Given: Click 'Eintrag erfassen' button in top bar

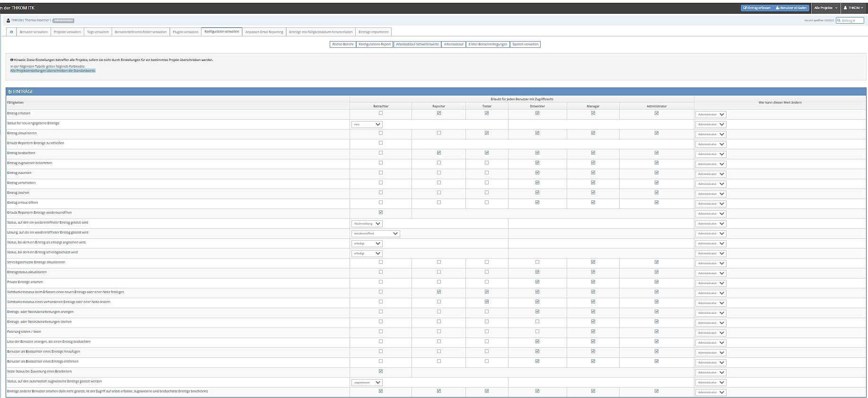Looking at the screenshot, I should [x=757, y=8].
